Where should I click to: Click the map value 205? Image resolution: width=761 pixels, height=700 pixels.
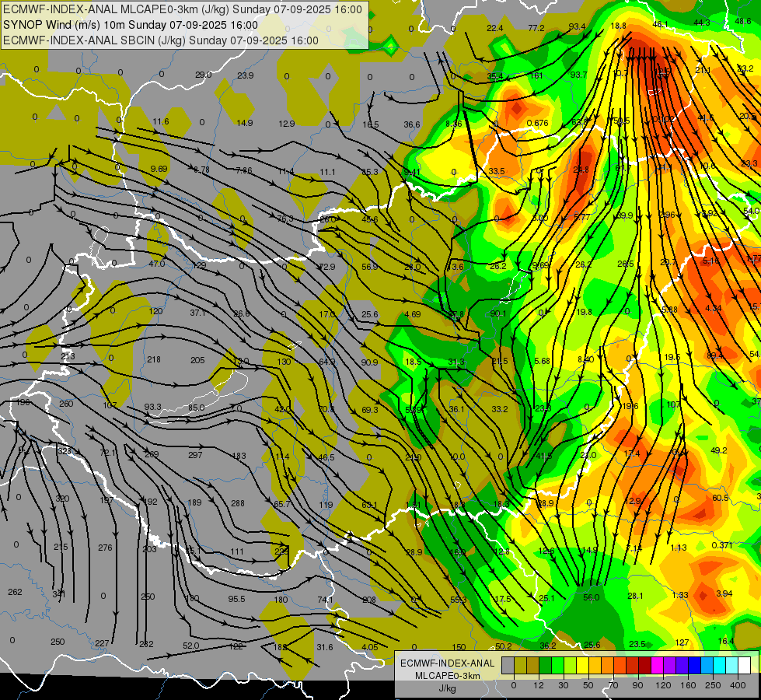pos(197,360)
